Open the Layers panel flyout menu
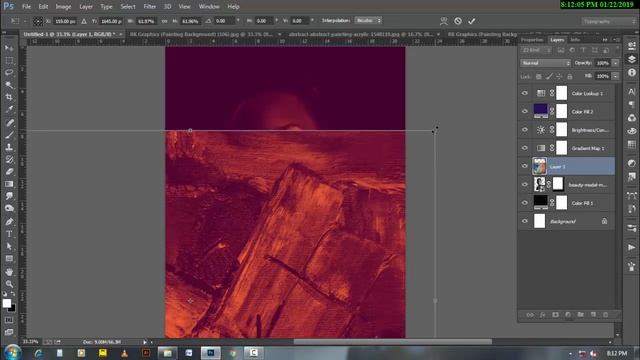The image size is (640, 360). (617, 40)
